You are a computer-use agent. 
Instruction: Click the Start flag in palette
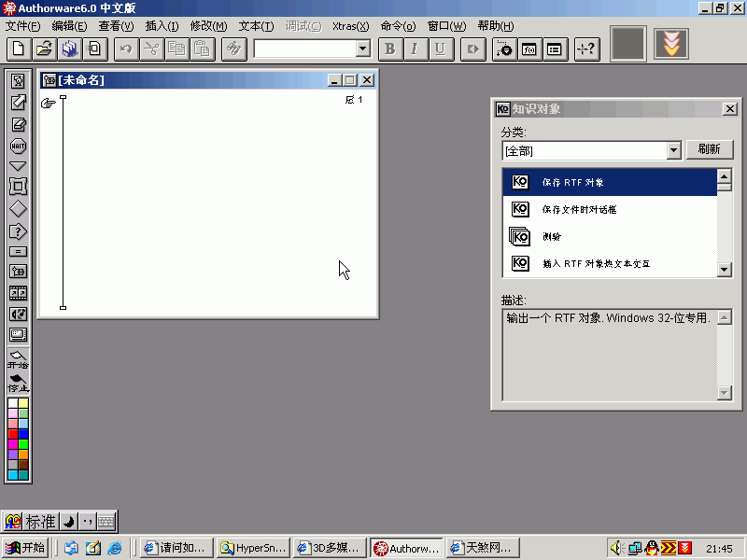coord(18,360)
